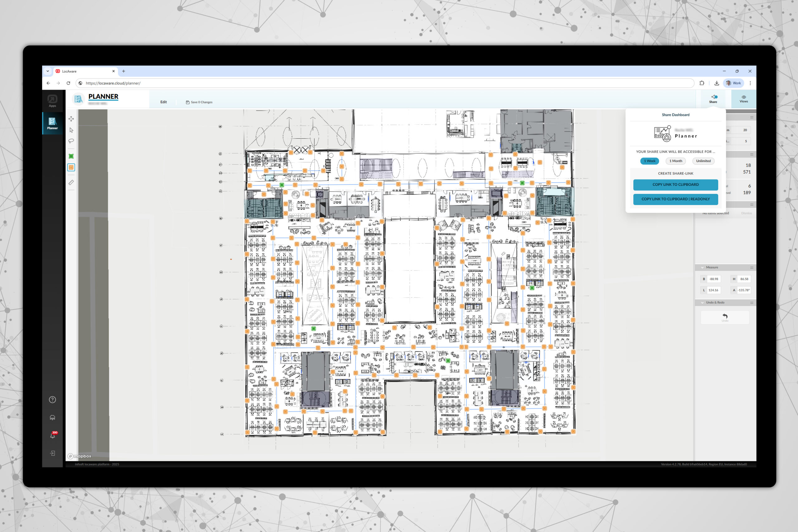The image size is (798, 532).
Task: Select the green zone placement tool
Action: point(71,156)
